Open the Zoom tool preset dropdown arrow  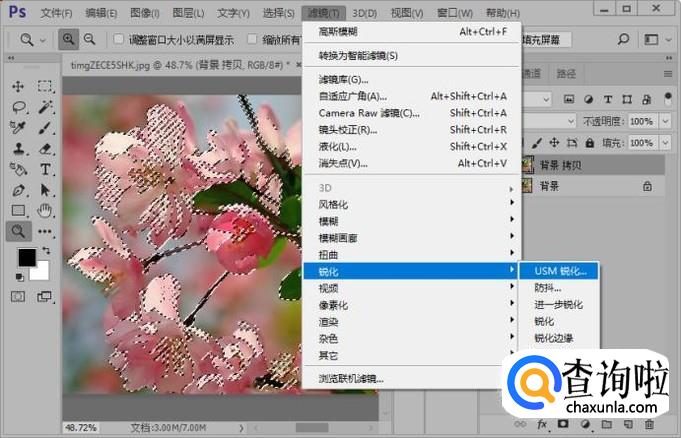[43, 40]
